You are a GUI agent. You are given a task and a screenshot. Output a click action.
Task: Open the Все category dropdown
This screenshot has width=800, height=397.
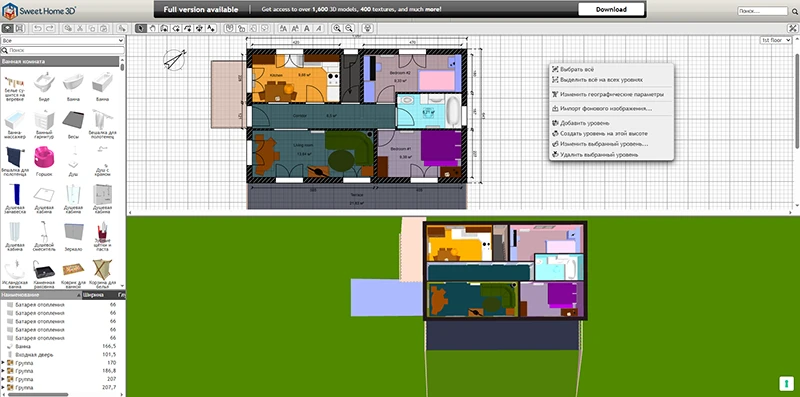click(x=63, y=40)
